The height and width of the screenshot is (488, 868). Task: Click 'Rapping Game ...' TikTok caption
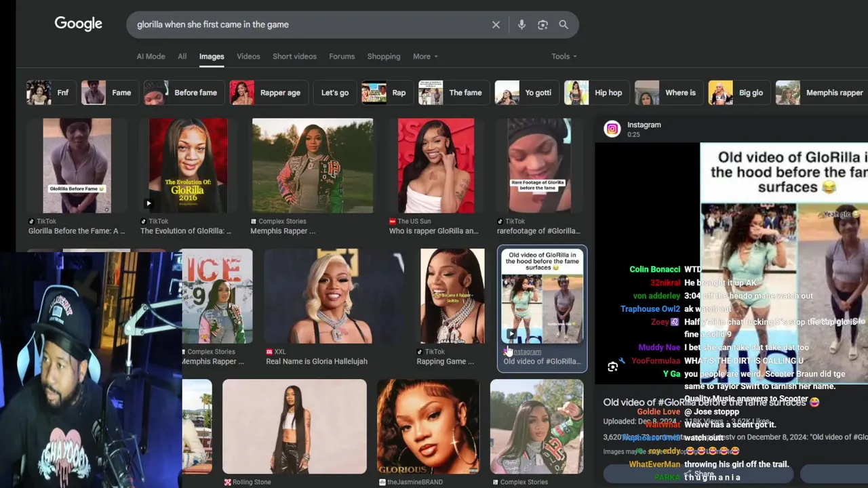click(x=446, y=361)
